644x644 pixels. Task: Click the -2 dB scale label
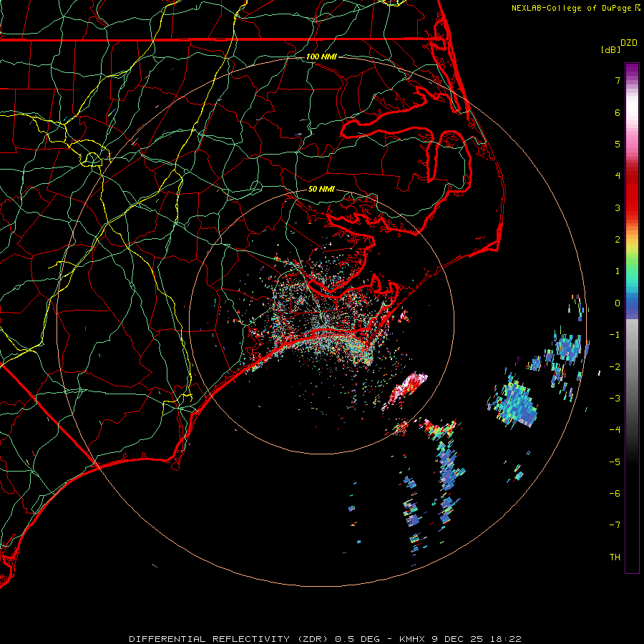[615, 367]
